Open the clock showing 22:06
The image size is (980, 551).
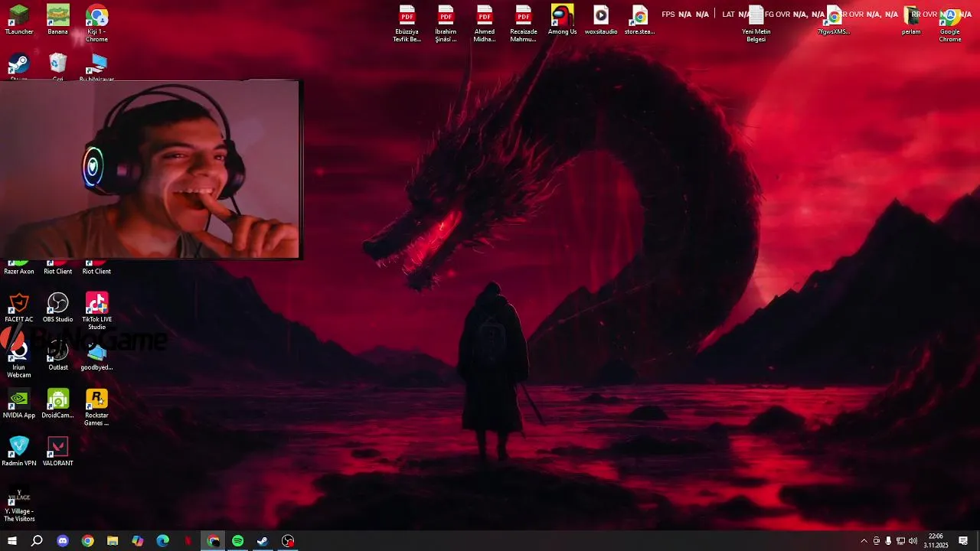tap(936, 541)
